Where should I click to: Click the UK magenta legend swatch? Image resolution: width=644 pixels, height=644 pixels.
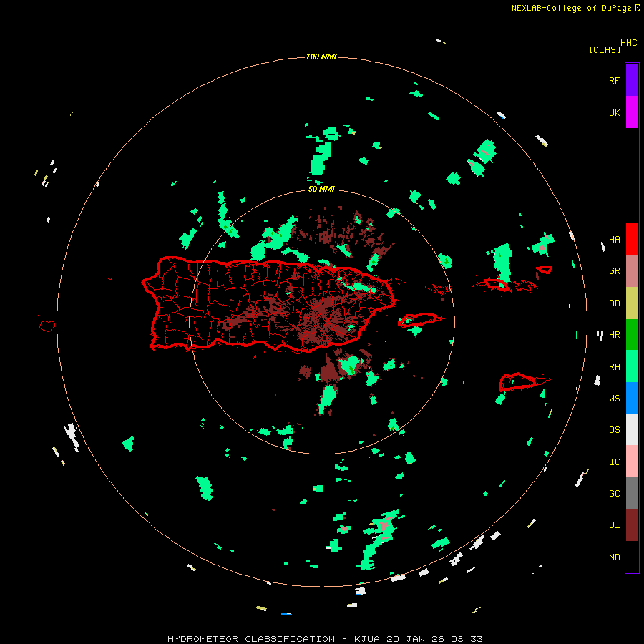[632, 112]
